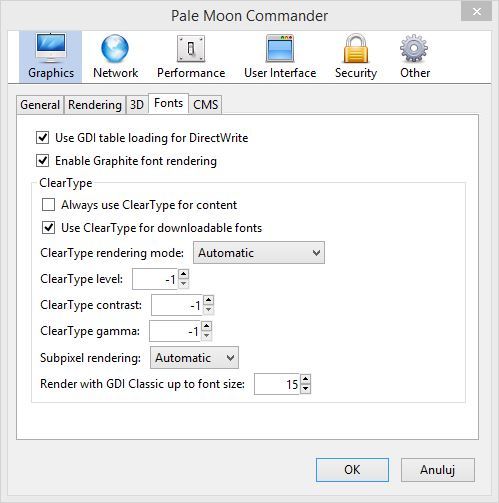
Task: Switch to the Rendering tab
Action: click(x=95, y=105)
